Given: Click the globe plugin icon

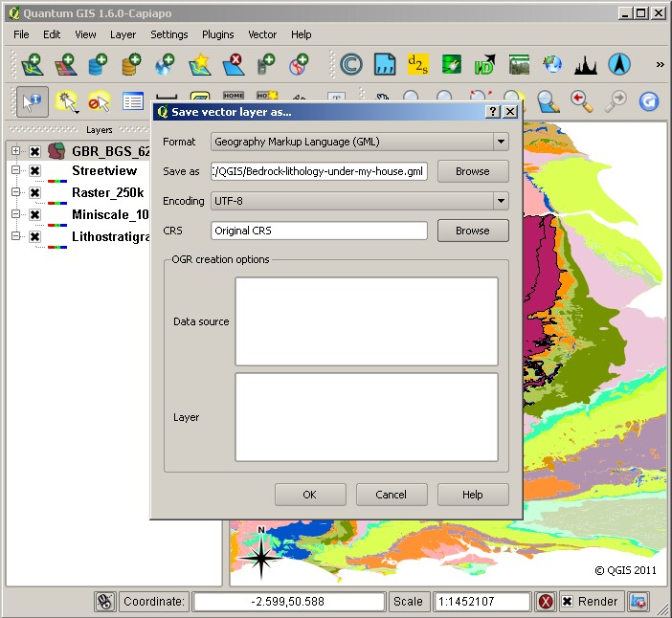Looking at the screenshot, I should (x=552, y=65).
